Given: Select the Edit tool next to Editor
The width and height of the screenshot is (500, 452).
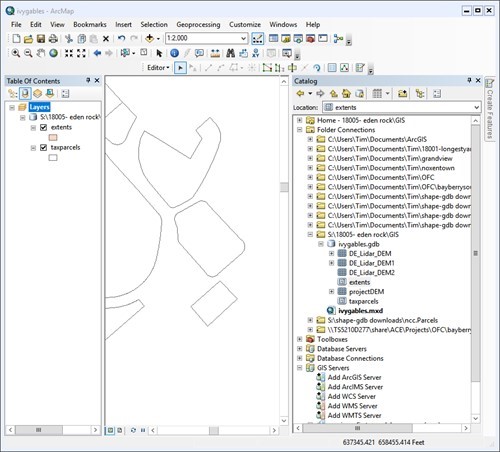Looking at the screenshot, I should point(180,68).
